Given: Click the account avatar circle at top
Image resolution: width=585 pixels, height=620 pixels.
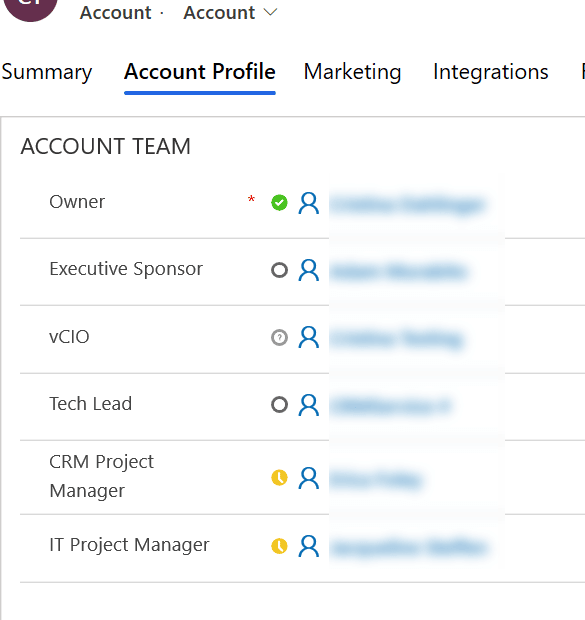Looking at the screenshot, I should coord(30,8).
